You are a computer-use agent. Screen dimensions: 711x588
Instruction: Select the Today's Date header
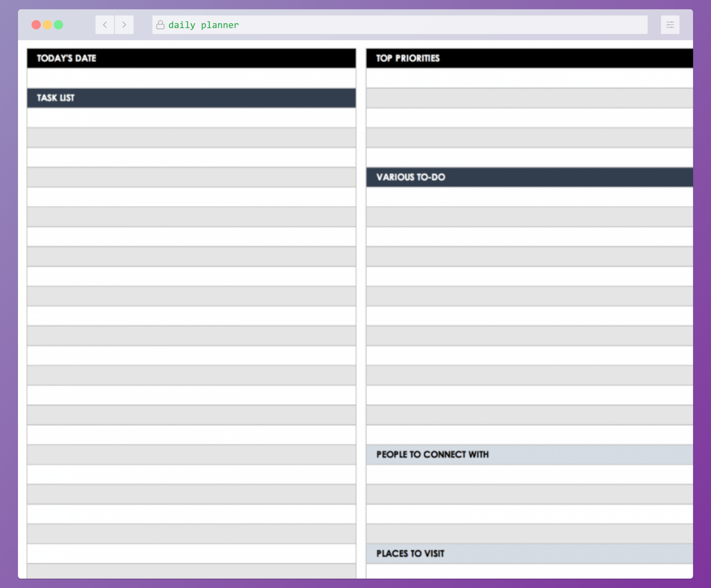191,58
